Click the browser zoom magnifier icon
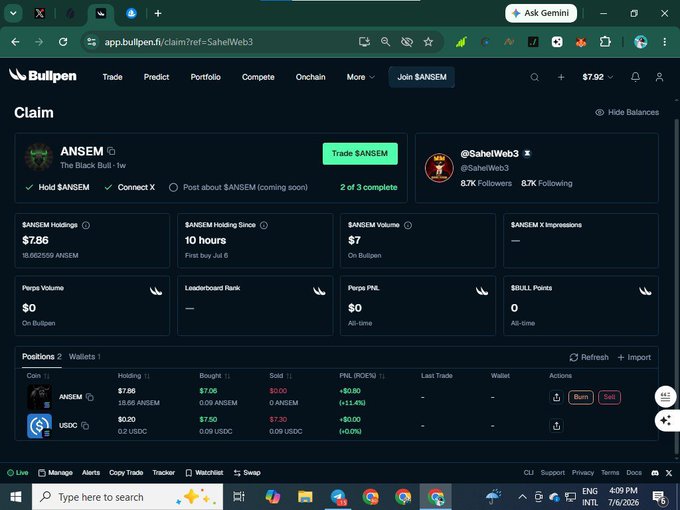Viewport: 680px width, 510px height. [385, 42]
